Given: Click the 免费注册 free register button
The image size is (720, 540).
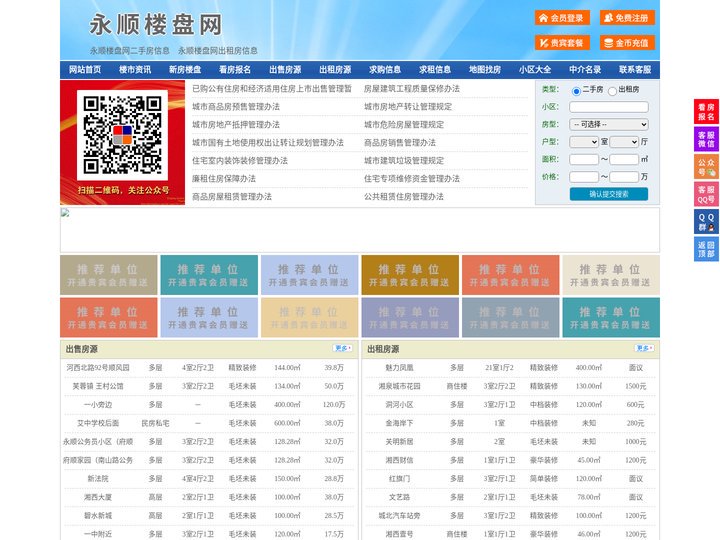Looking at the screenshot, I should click(x=627, y=18).
